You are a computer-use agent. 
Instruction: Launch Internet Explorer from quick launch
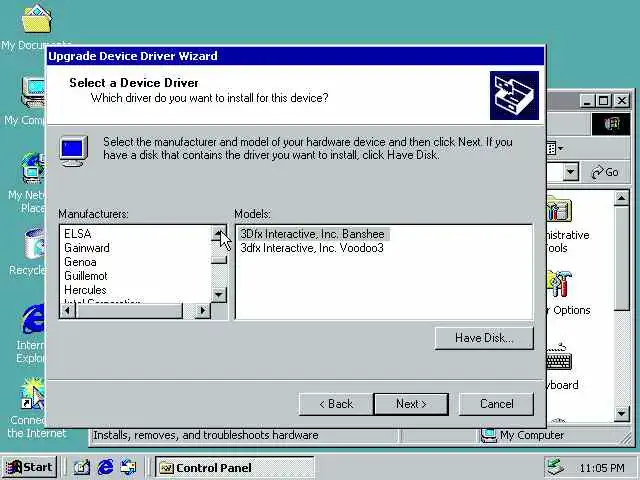coord(105,467)
